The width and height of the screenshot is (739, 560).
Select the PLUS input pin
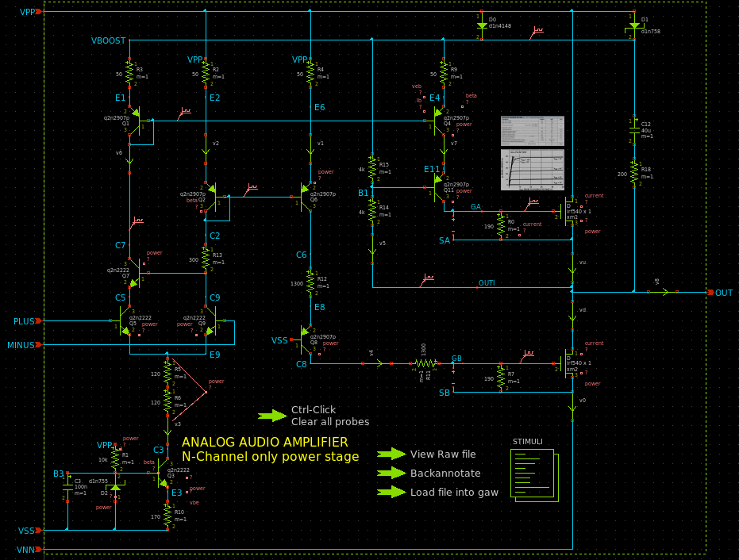pyautogui.click(x=40, y=321)
